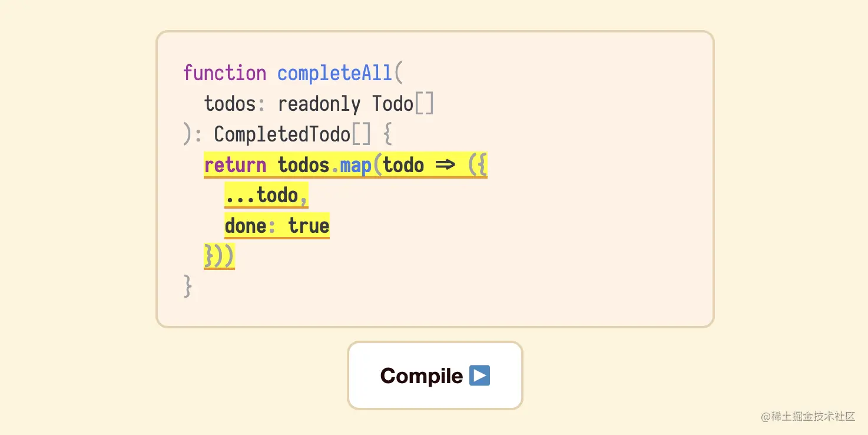
Task: Click the highlighted closing "}))" brackets
Action: [x=219, y=256]
